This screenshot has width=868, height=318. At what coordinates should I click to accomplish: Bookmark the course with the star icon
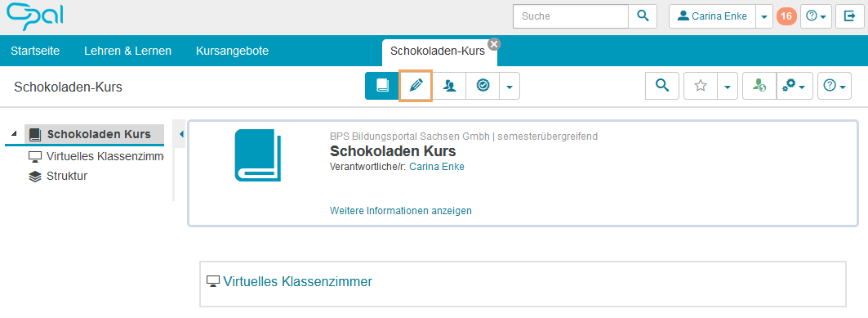[x=701, y=86]
